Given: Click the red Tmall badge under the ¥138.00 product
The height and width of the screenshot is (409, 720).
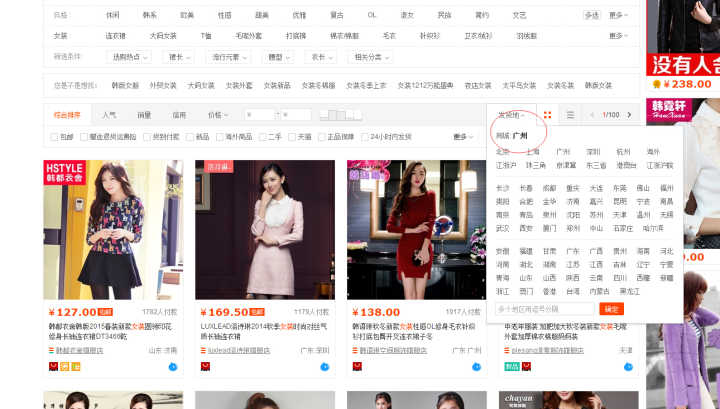Looking at the screenshot, I should click(x=357, y=367).
